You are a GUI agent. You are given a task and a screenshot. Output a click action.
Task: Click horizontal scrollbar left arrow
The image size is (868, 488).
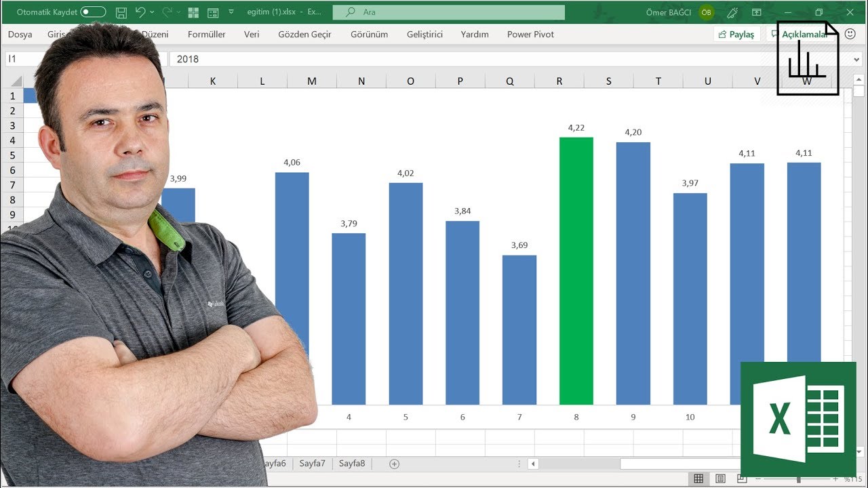click(x=534, y=464)
